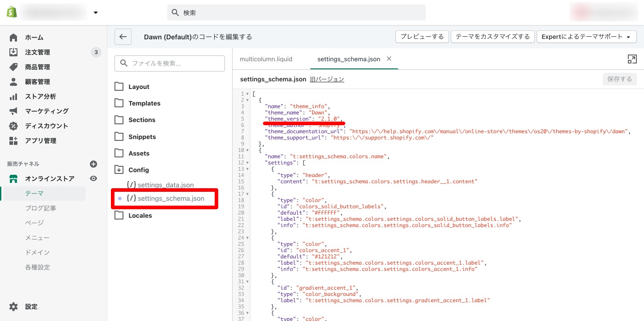The height and width of the screenshot is (321, 644).
Task: Open Expertによるテーマサポート dropdown
Action: pyautogui.click(x=586, y=37)
